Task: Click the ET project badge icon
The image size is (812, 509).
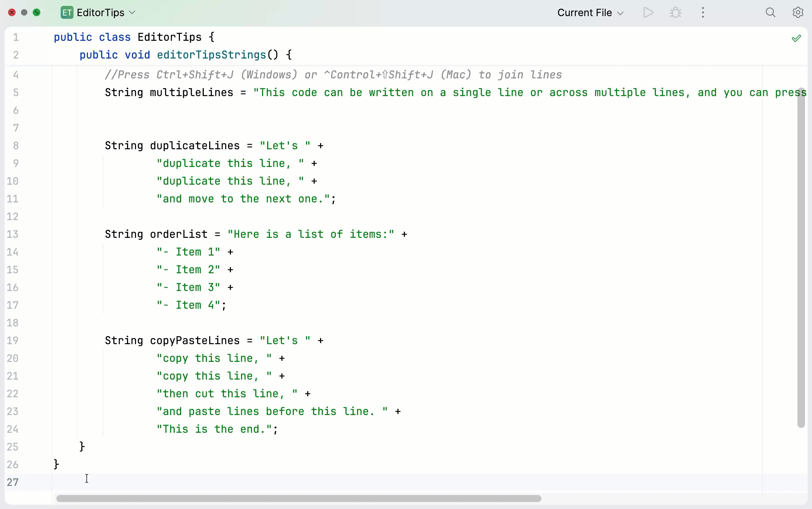Action: 67,13
